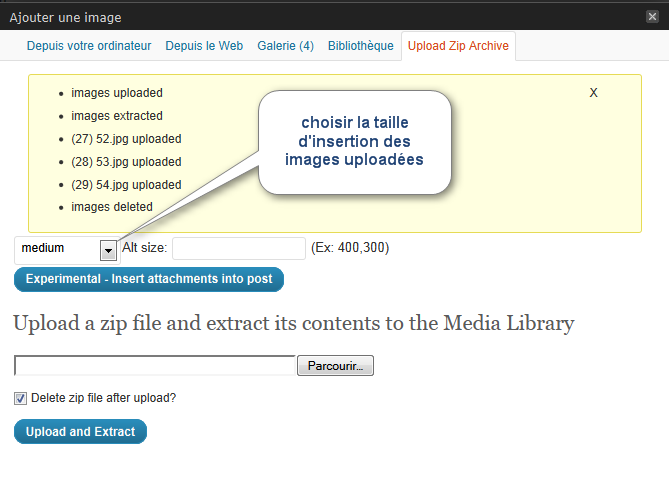Click the choisir la taille callout bubble
Image resolution: width=669 pixels, height=489 pixels.
355,142
